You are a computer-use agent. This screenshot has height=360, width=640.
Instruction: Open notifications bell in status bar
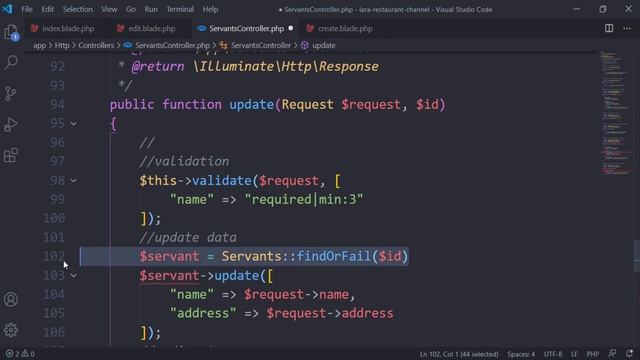[x=629, y=353]
